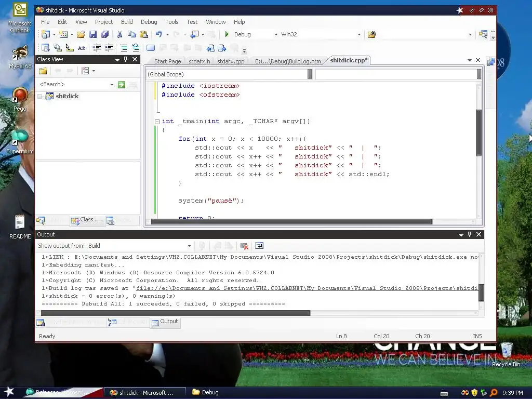Save shitdick.cpp with the floppy disk icon
Image resolution: width=532 pixels, height=399 pixels.
pyautogui.click(x=93, y=34)
